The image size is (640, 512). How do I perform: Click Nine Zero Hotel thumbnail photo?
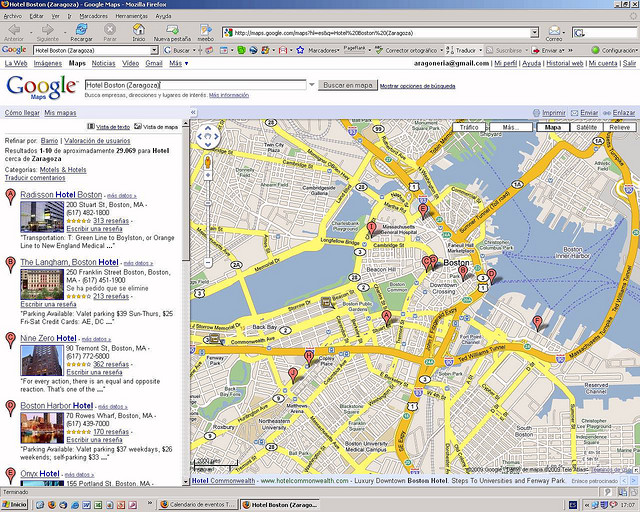point(42,361)
